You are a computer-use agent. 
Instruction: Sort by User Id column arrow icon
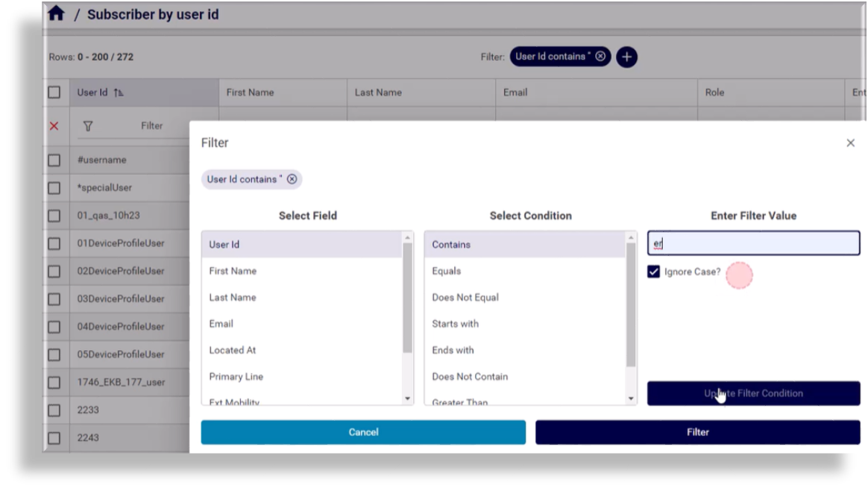point(117,93)
